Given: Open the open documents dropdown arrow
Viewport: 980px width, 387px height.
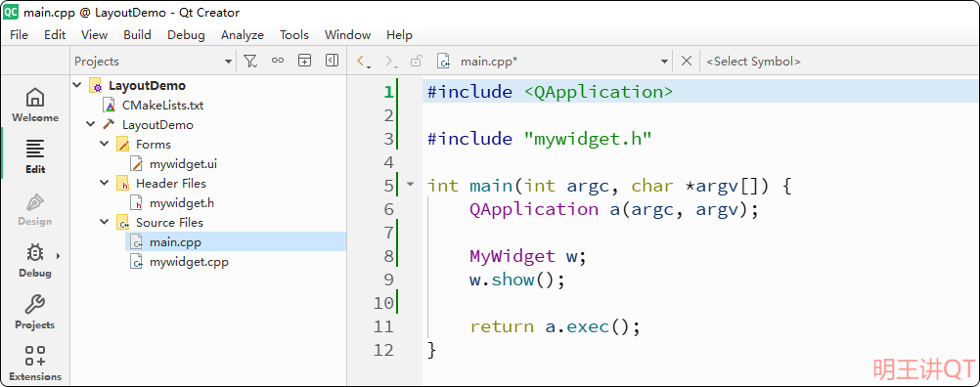Looking at the screenshot, I should point(664,62).
